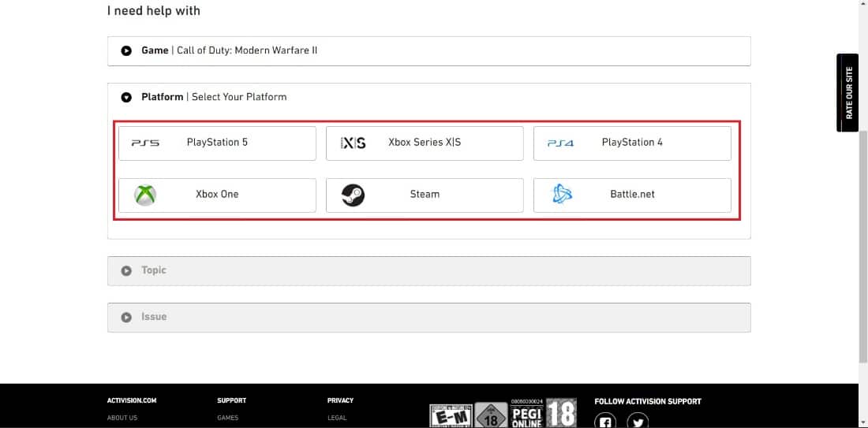Click the PS4 logo icon
Image resolution: width=868 pixels, height=428 pixels.
point(560,143)
